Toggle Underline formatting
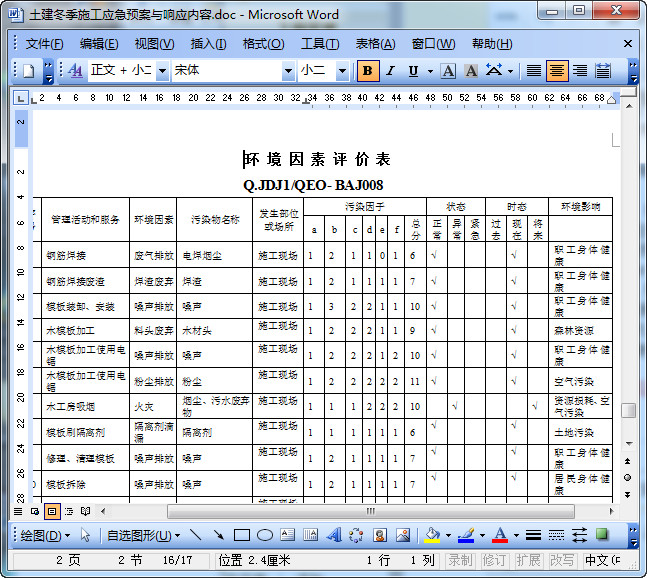Screen dimensions: 647x578 tap(413, 71)
